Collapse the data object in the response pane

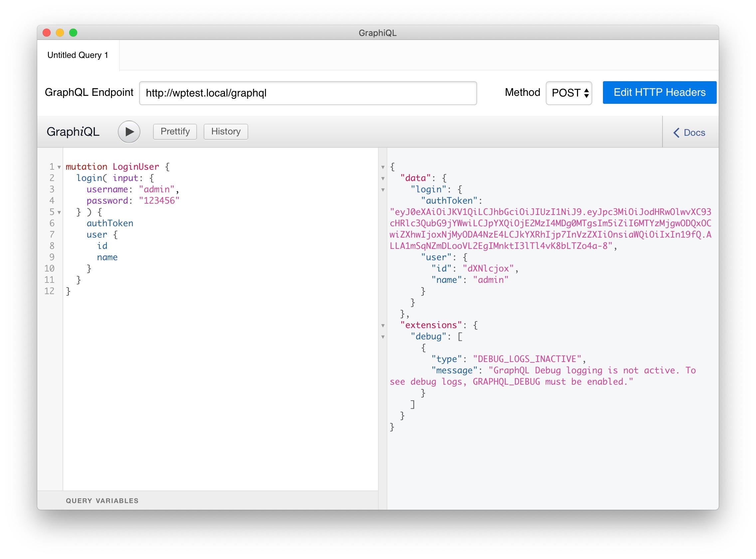tap(383, 178)
